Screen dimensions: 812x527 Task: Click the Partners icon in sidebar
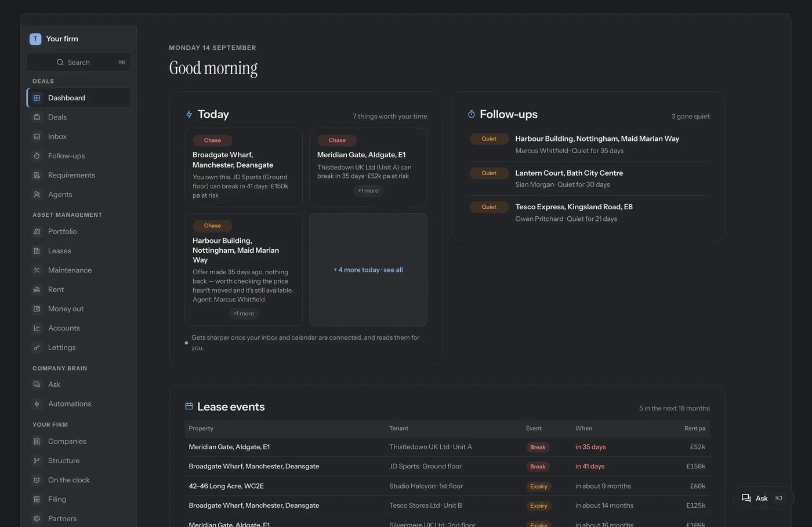coord(37,519)
